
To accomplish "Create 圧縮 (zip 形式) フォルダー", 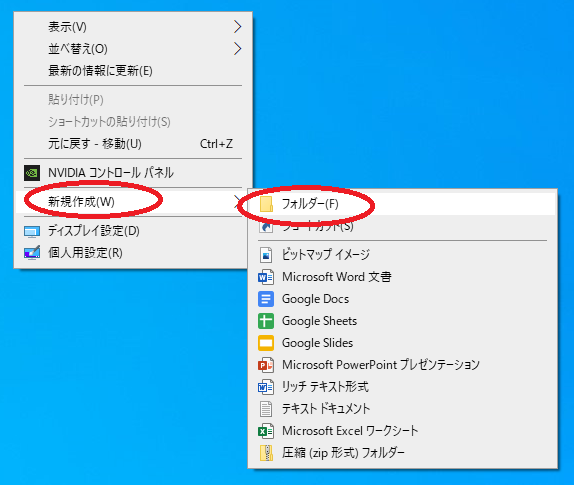I will coord(403,453).
